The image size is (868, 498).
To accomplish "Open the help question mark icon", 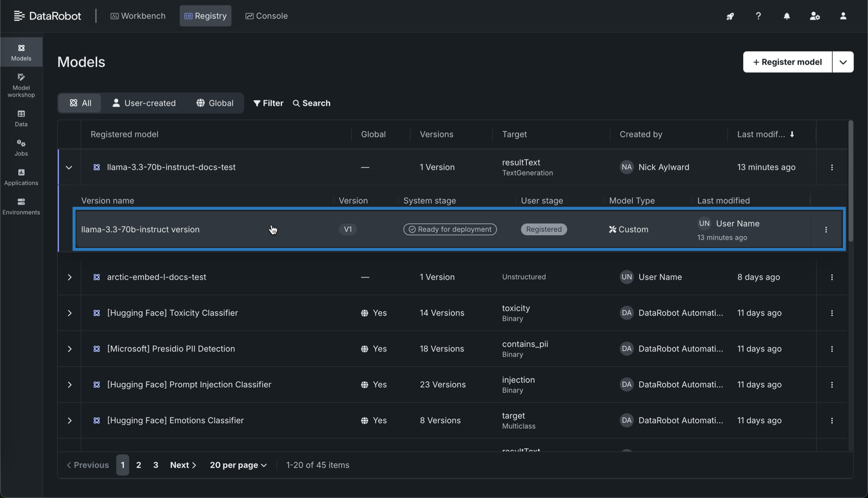I will [758, 16].
